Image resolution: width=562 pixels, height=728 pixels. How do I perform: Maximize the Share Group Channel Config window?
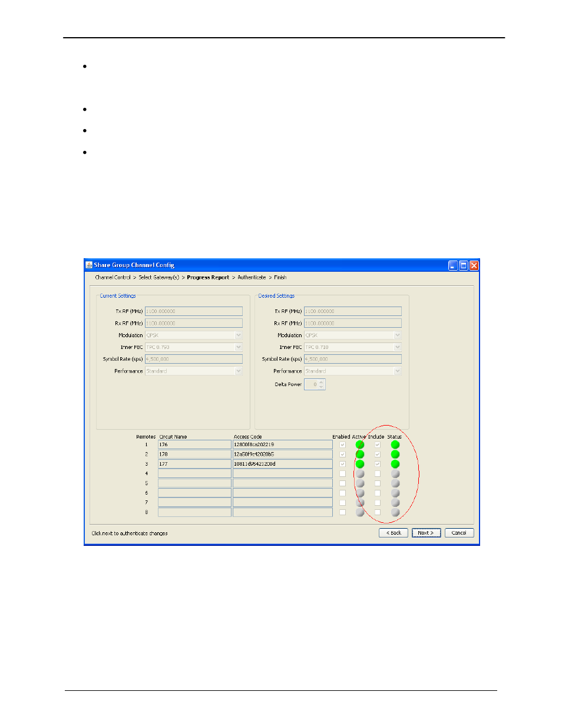(x=464, y=266)
